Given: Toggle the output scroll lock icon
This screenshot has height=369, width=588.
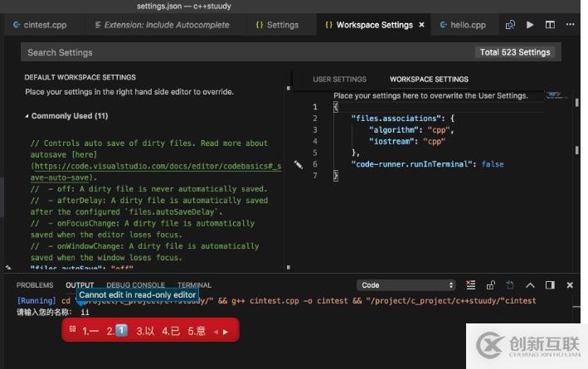Looking at the screenshot, I should coord(491,285).
